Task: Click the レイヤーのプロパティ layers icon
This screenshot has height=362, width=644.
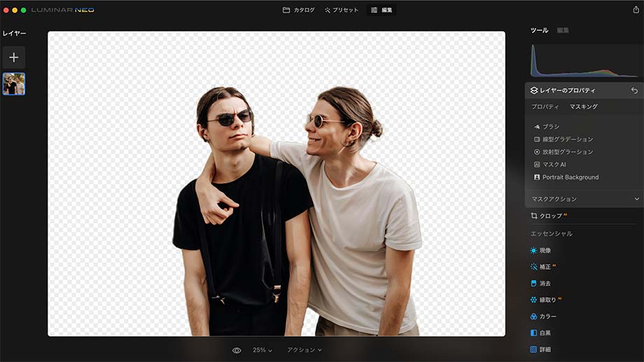Action: (x=534, y=90)
